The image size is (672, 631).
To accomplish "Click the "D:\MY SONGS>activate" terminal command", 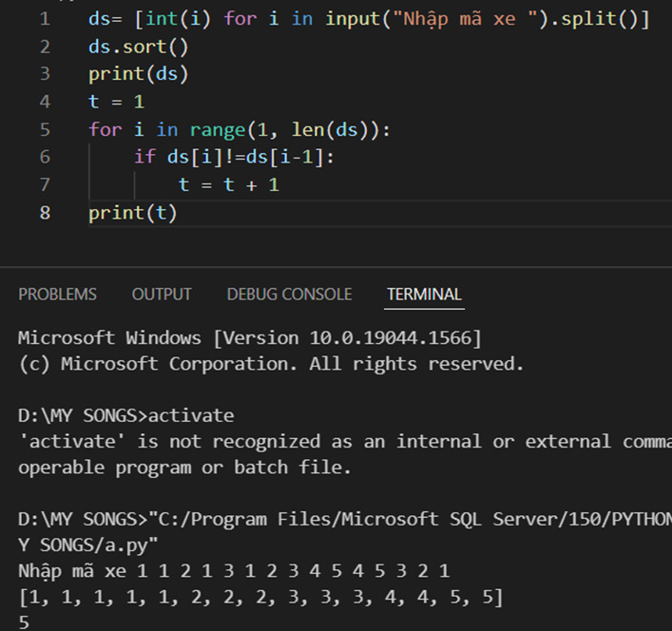I will (x=125, y=416).
